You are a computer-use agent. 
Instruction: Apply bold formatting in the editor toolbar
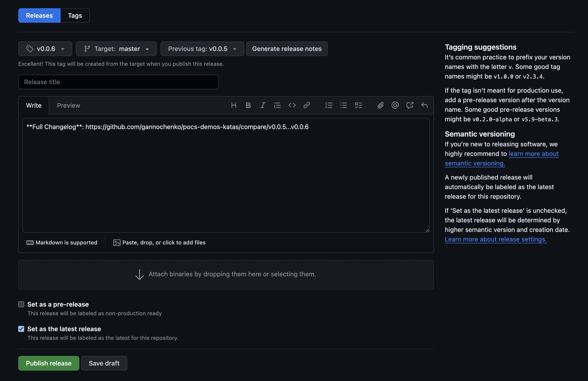click(x=248, y=105)
